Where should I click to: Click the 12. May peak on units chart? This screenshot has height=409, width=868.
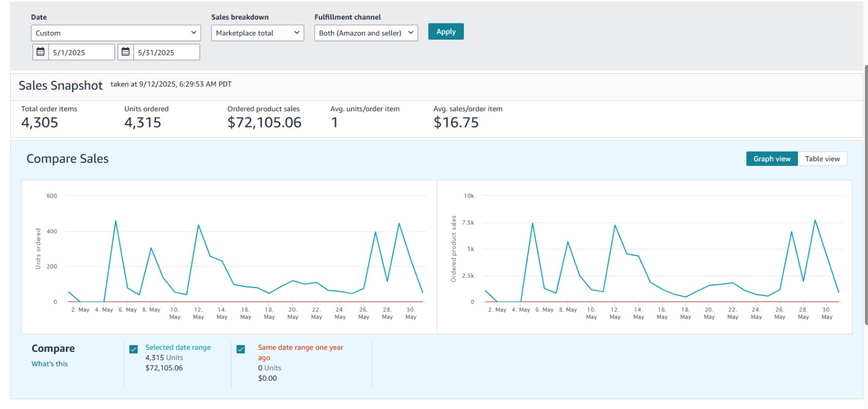(199, 225)
